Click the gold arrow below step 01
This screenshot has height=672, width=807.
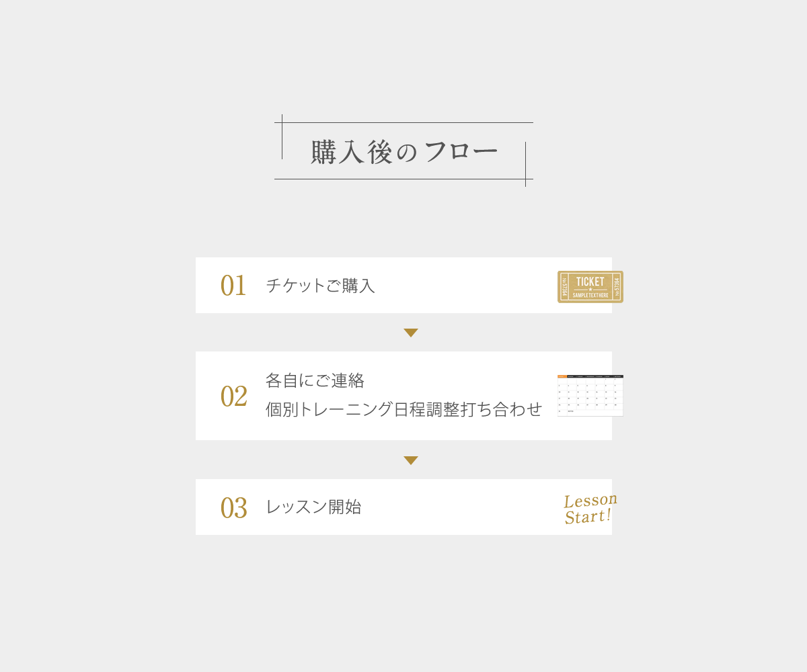pyautogui.click(x=411, y=333)
